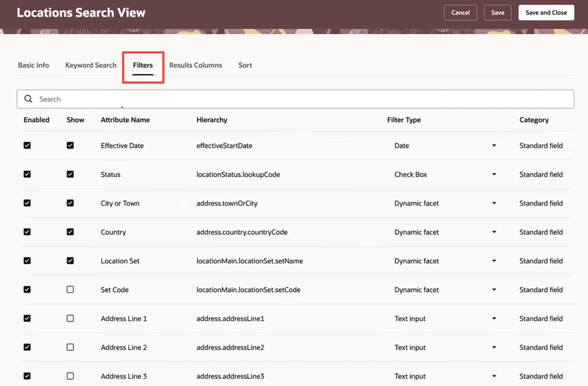Click the search magnifier icon
Viewport: 588px width, 386px height.
click(28, 99)
